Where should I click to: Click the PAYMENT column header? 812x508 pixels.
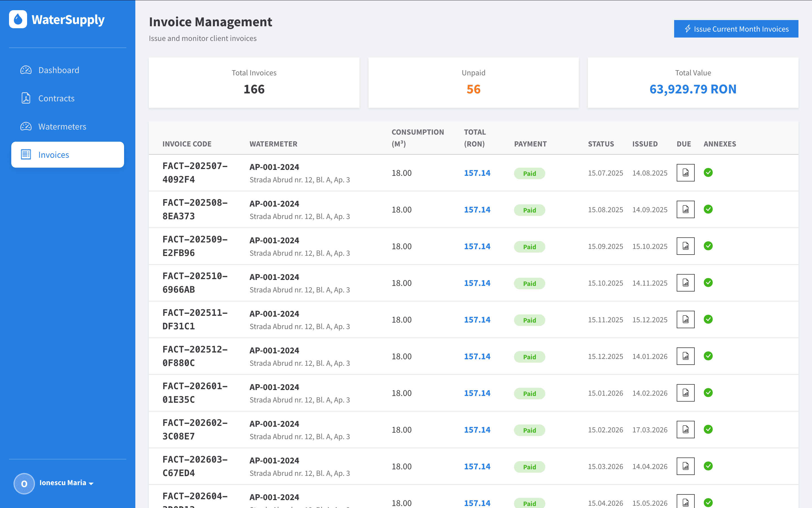point(531,144)
